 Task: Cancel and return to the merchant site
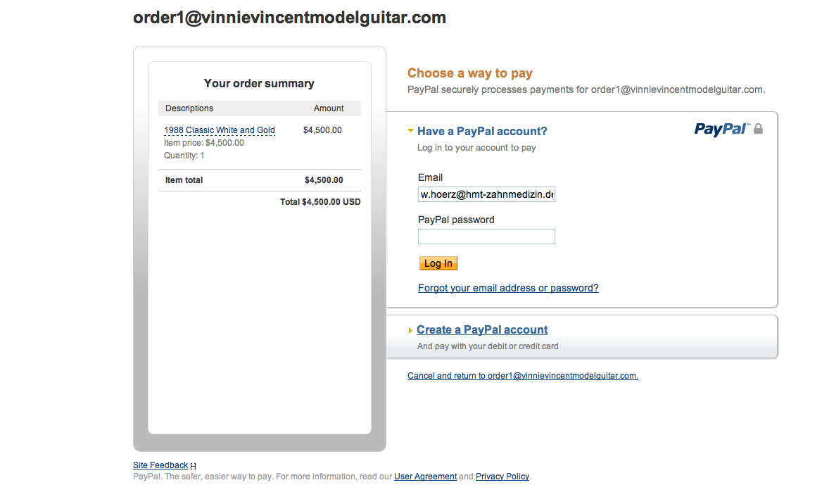pos(522,376)
